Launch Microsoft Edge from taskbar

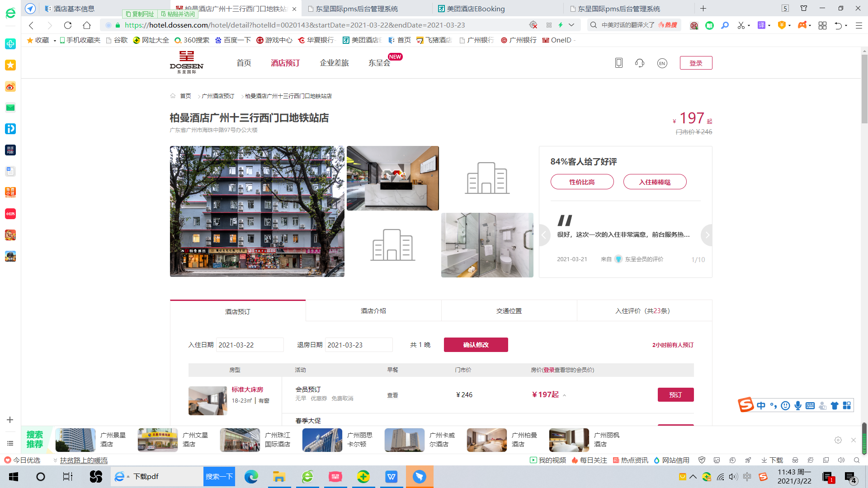[251, 477]
